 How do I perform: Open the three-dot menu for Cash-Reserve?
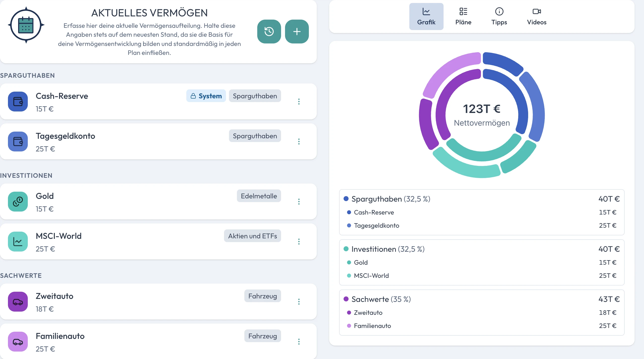tap(299, 102)
